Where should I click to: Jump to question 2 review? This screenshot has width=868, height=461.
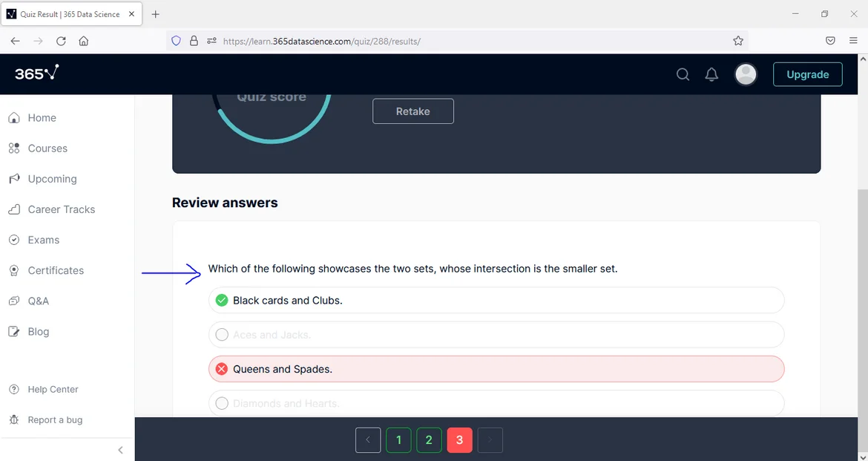coord(429,440)
